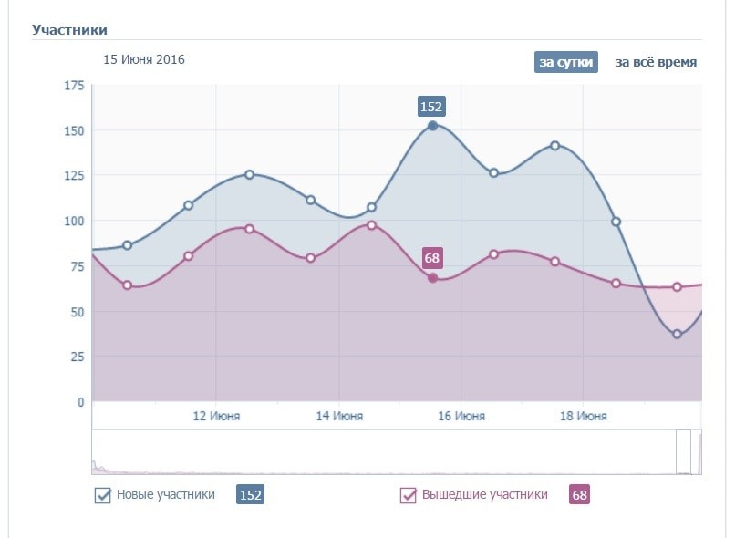Click the "16 Июня" axis label
756x538 pixels.
pos(461,417)
